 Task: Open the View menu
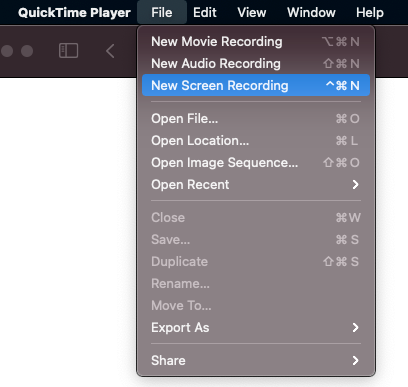(x=252, y=13)
